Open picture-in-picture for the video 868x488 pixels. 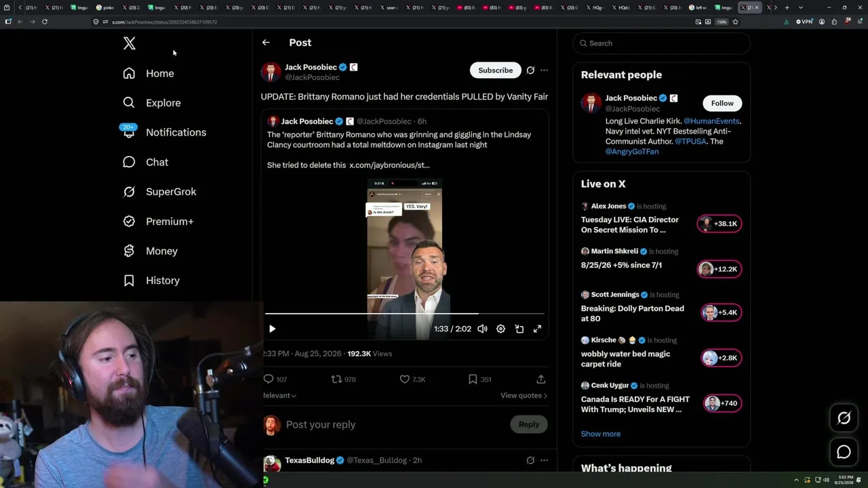pos(519,329)
